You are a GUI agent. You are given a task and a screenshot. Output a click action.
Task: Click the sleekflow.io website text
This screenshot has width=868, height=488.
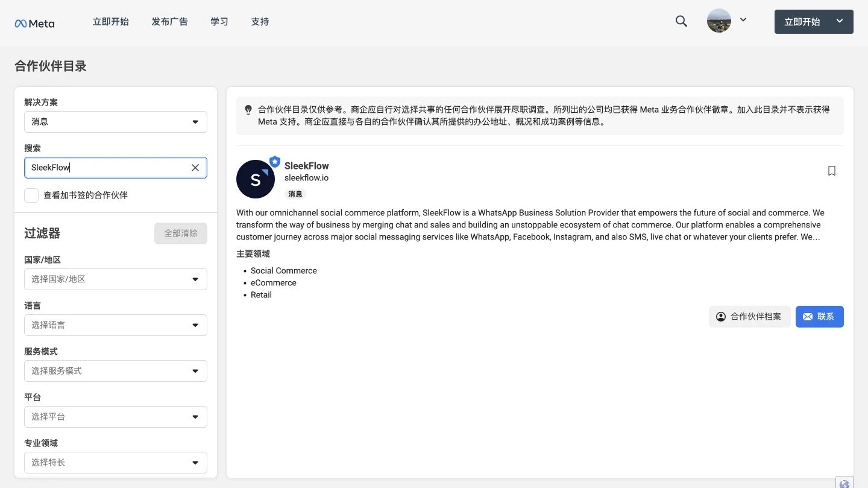(x=306, y=178)
